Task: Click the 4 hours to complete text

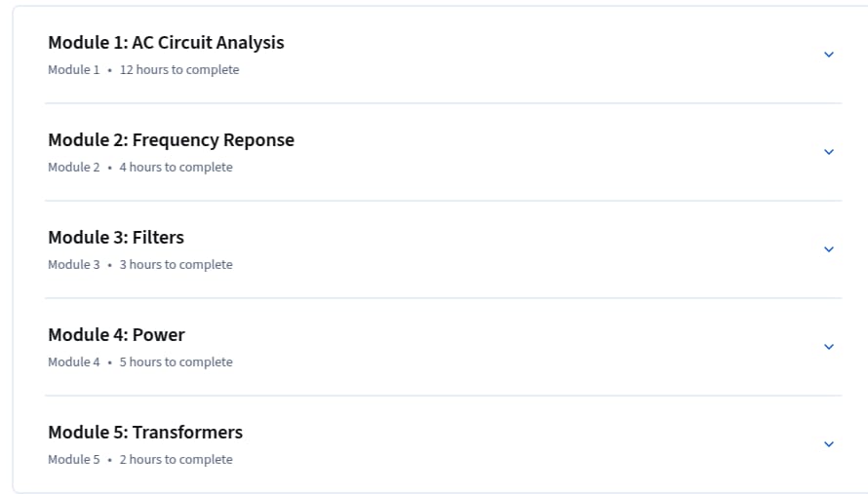Action: click(x=176, y=167)
